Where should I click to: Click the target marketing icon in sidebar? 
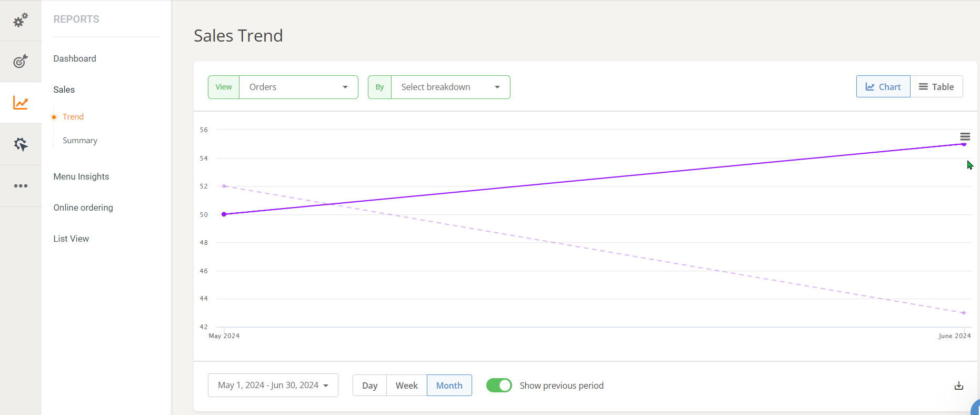(21, 61)
